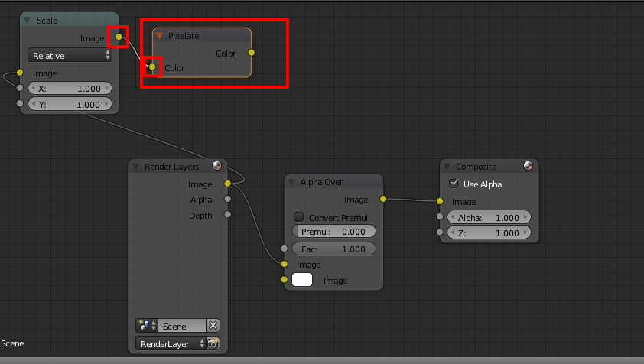The image size is (644, 364).
Task: Toggle the Render Layers preview sphere icon
Action: (216, 166)
